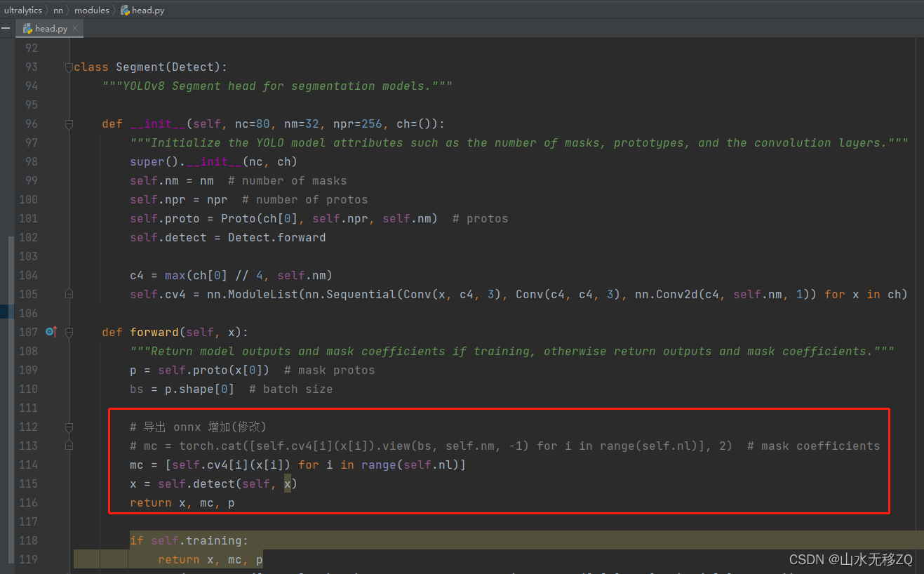Click the 'Initialize the YOLO model attributes' docstring

[x=519, y=143]
